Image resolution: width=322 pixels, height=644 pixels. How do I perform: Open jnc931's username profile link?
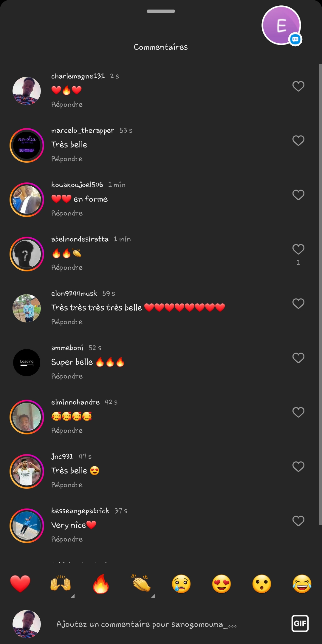pyautogui.click(x=62, y=457)
